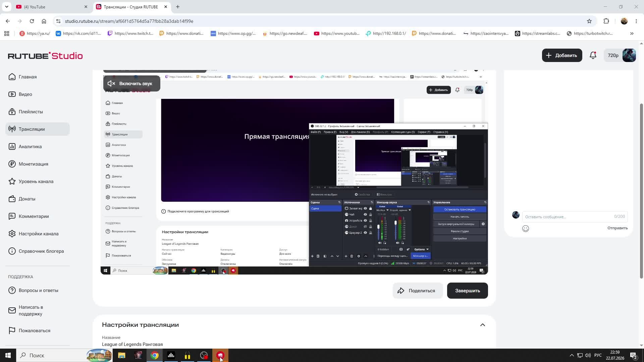End the stream with Завершить
The height and width of the screenshot is (362, 644).
point(467,291)
